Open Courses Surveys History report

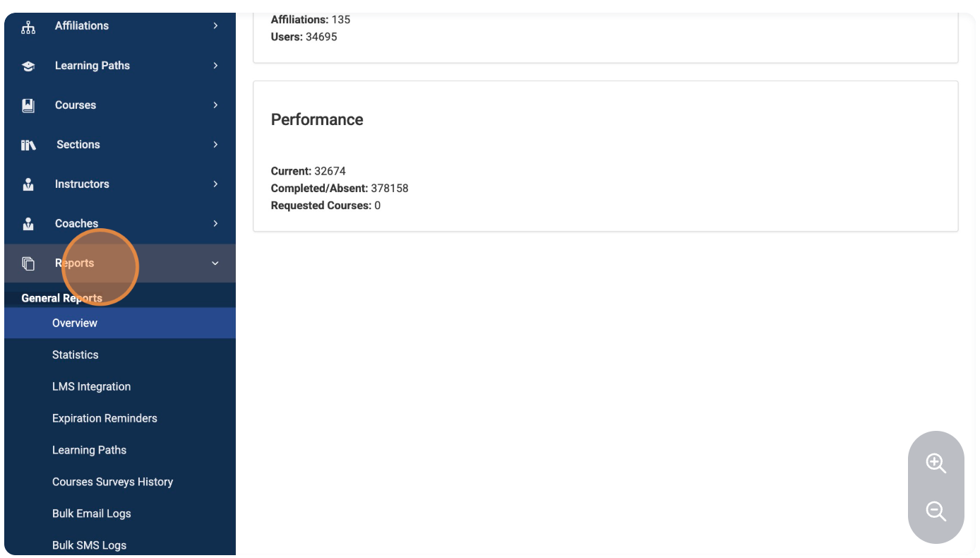click(x=112, y=482)
